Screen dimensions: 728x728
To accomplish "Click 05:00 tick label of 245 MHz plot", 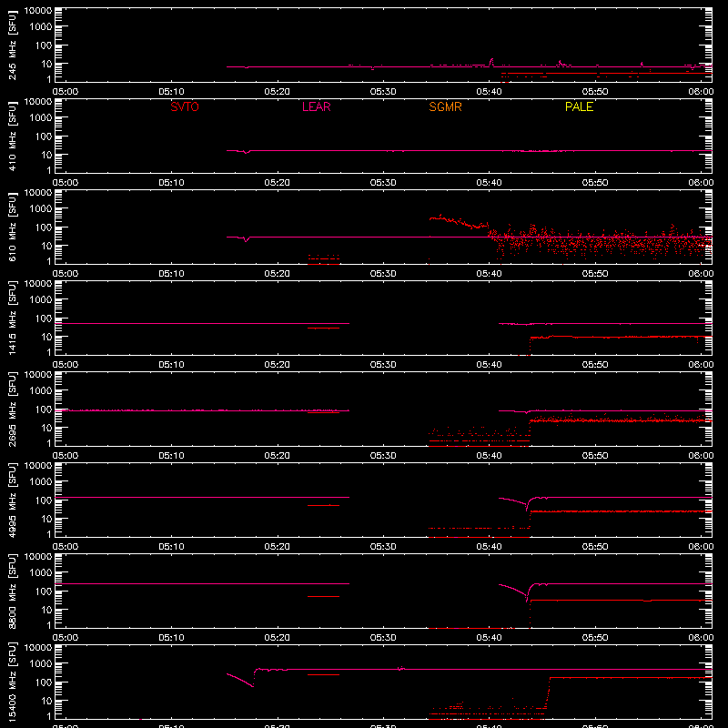I will point(66,92).
